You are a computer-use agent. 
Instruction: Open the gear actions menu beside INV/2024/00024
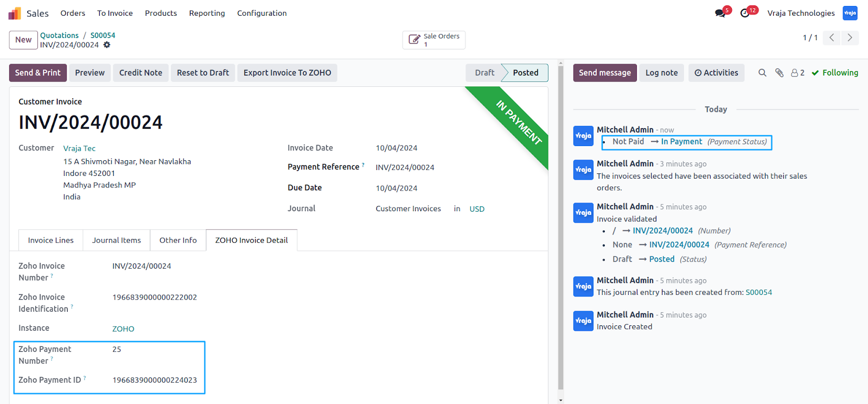pos(107,45)
